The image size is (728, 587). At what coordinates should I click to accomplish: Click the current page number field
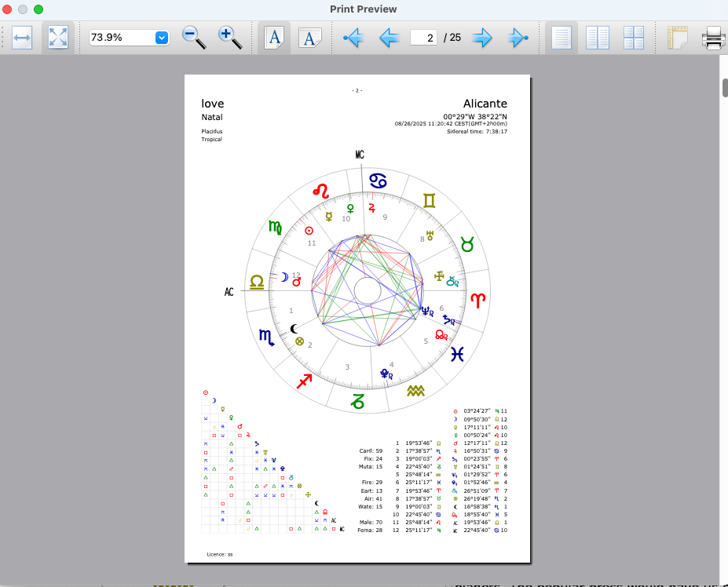(x=423, y=37)
